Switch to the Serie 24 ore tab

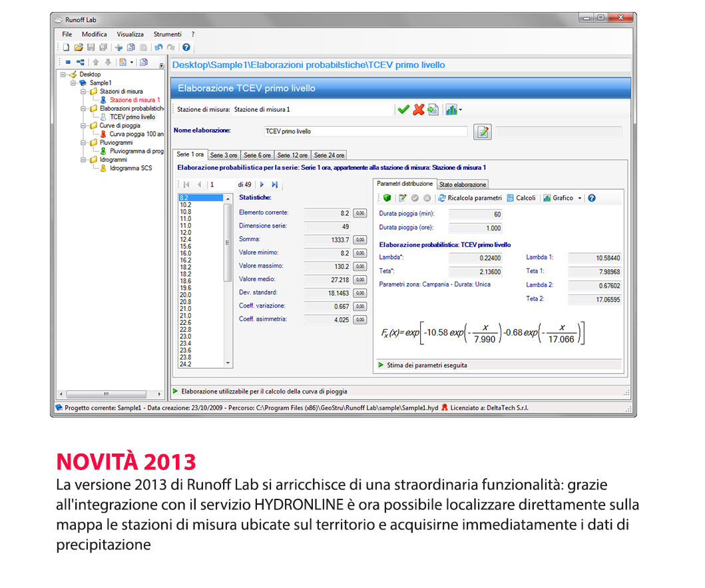(329, 155)
